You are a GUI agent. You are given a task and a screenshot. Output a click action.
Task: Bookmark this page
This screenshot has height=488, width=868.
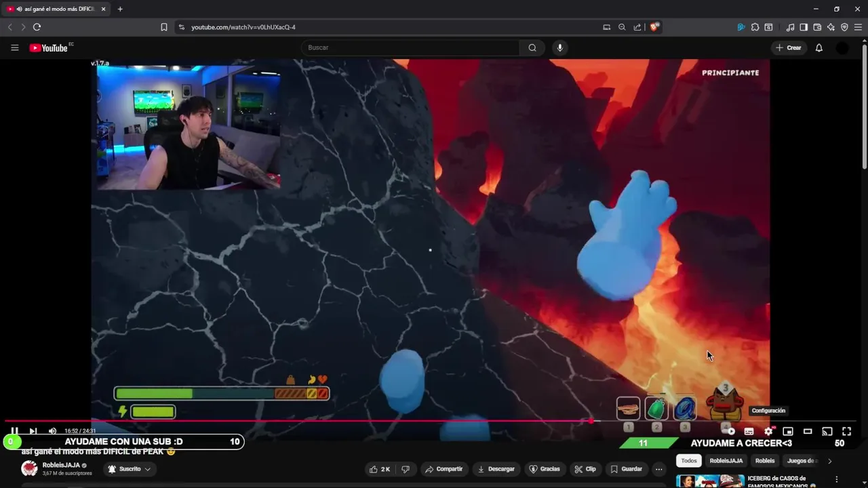pos(164,27)
